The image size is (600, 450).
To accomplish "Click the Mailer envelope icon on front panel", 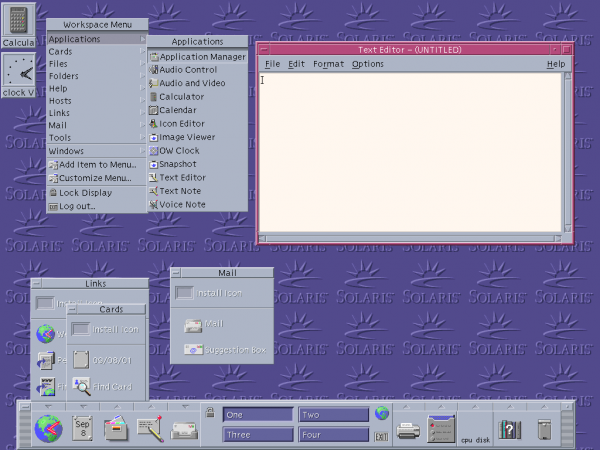I will point(183,430).
